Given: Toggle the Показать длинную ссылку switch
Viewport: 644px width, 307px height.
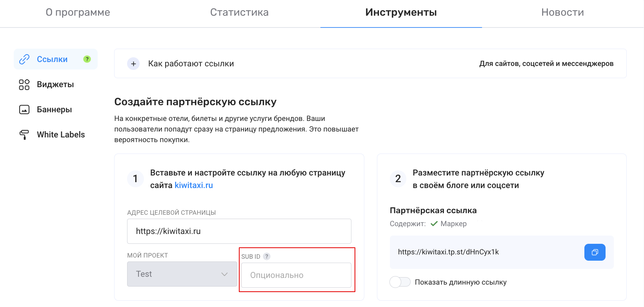Looking at the screenshot, I should point(400,282).
